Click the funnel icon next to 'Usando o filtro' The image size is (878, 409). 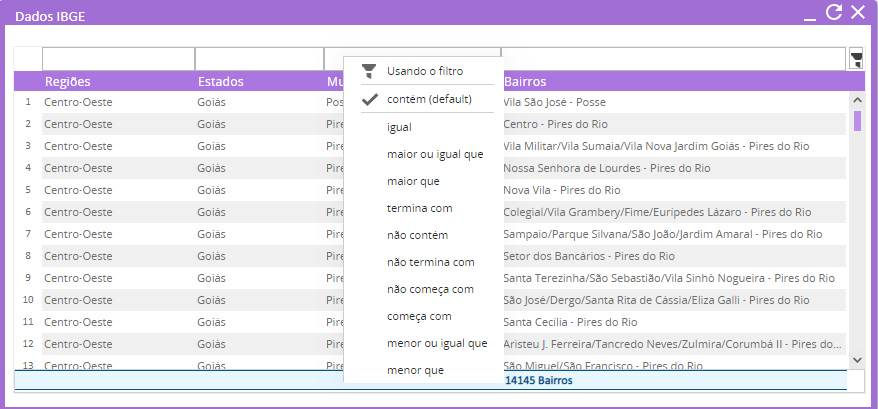[x=369, y=71]
